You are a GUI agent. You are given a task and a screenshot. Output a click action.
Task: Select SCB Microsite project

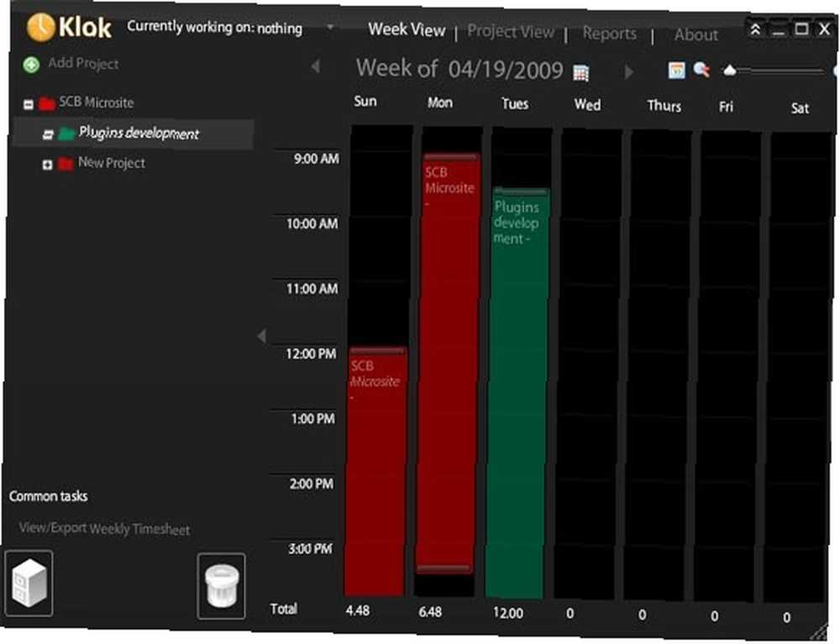coord(96,102)
